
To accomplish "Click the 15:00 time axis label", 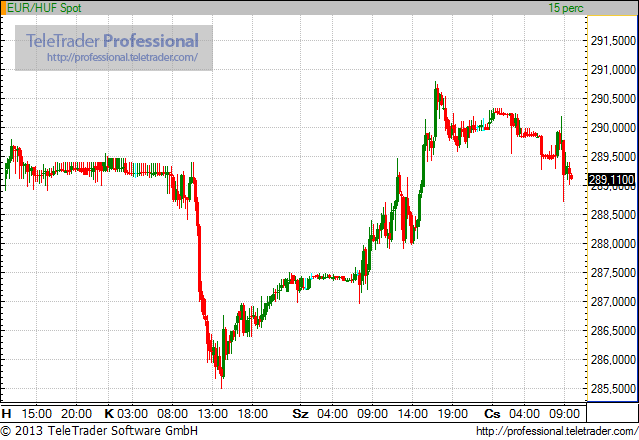I will [x=37, y=414].
